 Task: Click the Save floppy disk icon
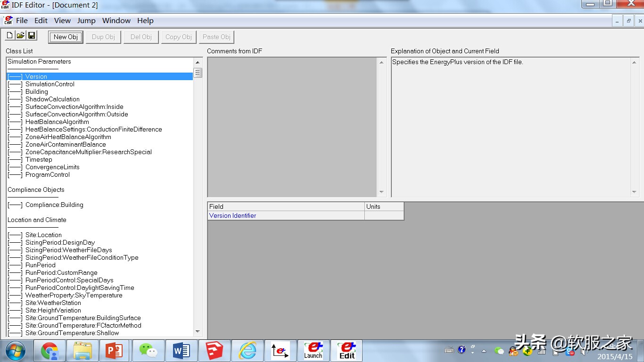(x=32, y=36)
